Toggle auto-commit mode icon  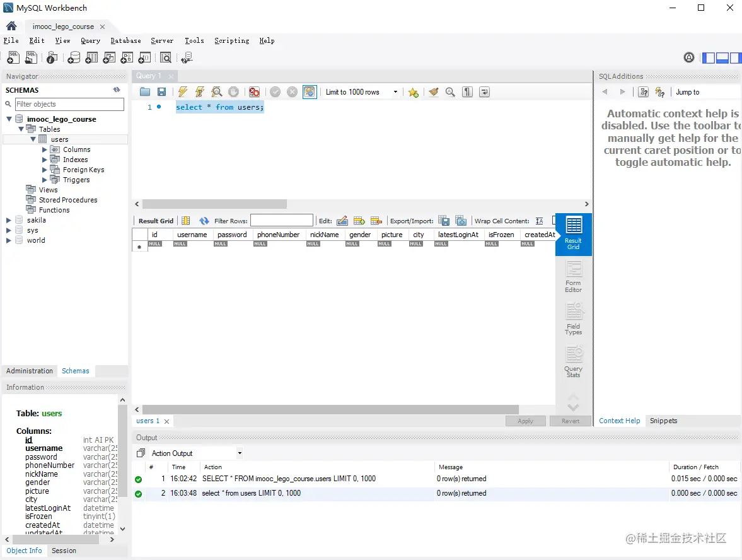tap(310, 92)
